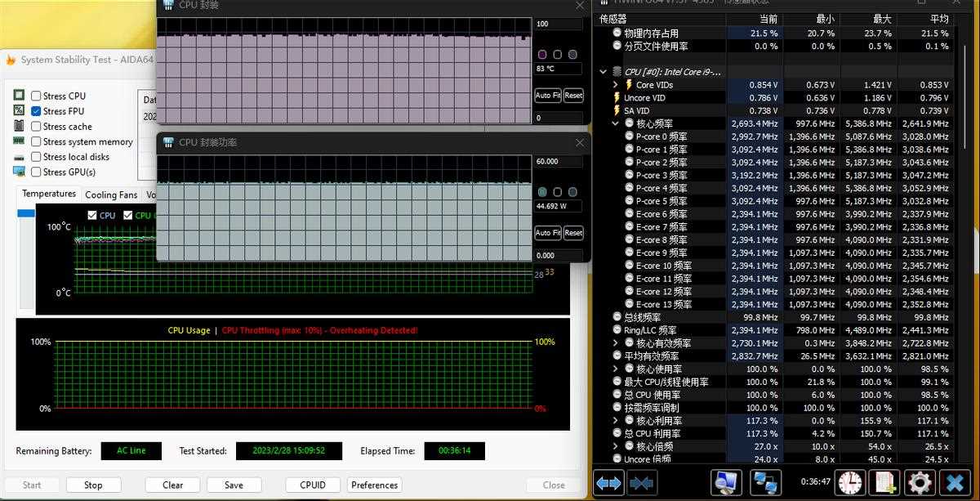Switch to the Cooling Fans tab
The height and width of the screenshot is (501, 980).
111,195
